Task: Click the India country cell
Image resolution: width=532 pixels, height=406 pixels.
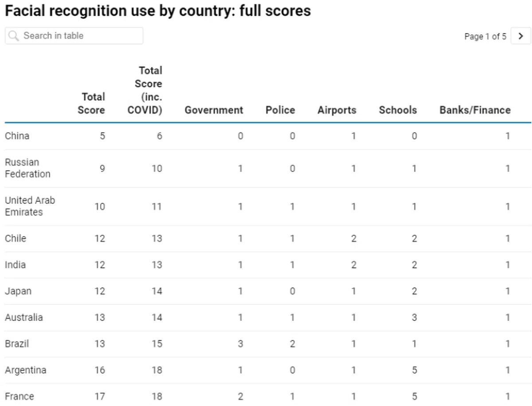Action: [16, 265]
